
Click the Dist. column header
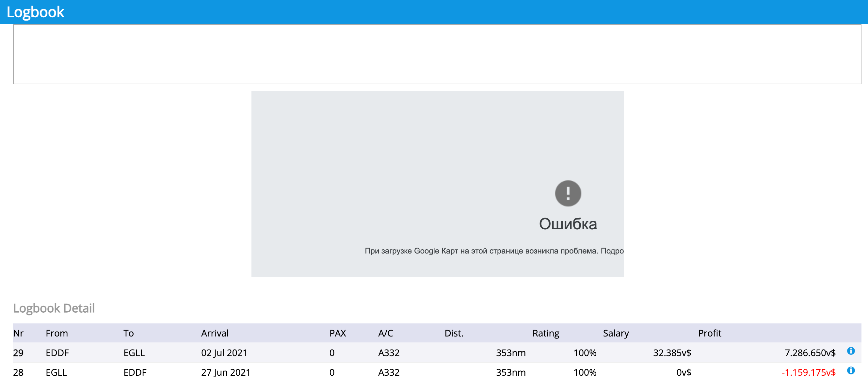coord(454,333)
